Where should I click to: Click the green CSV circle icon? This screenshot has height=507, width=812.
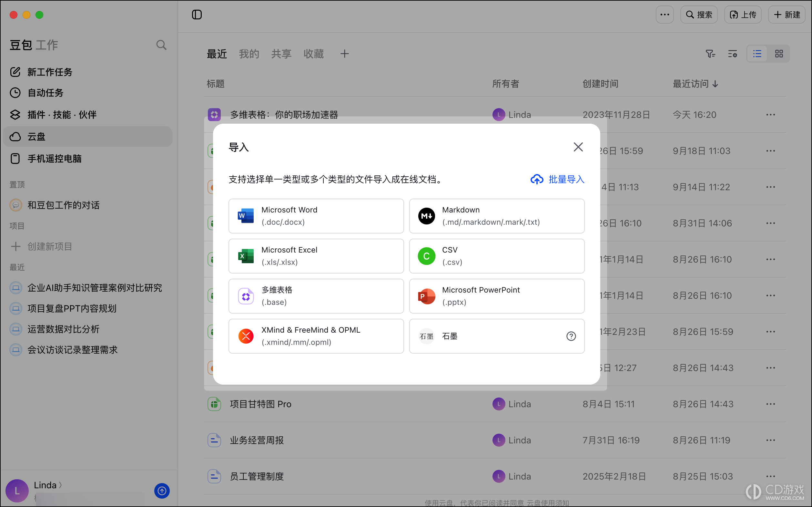click(426, 256)
